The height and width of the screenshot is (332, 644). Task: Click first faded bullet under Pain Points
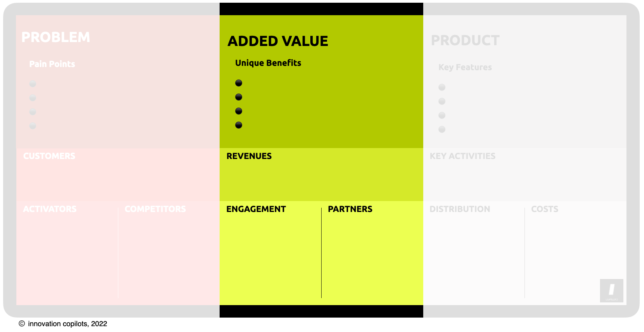33,84
